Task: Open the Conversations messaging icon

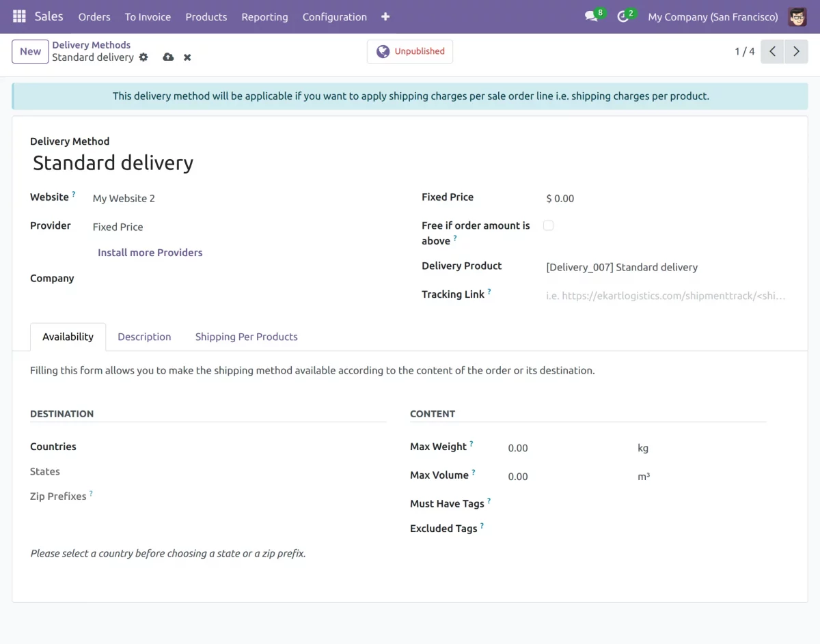Action: (x=589, y=16)
